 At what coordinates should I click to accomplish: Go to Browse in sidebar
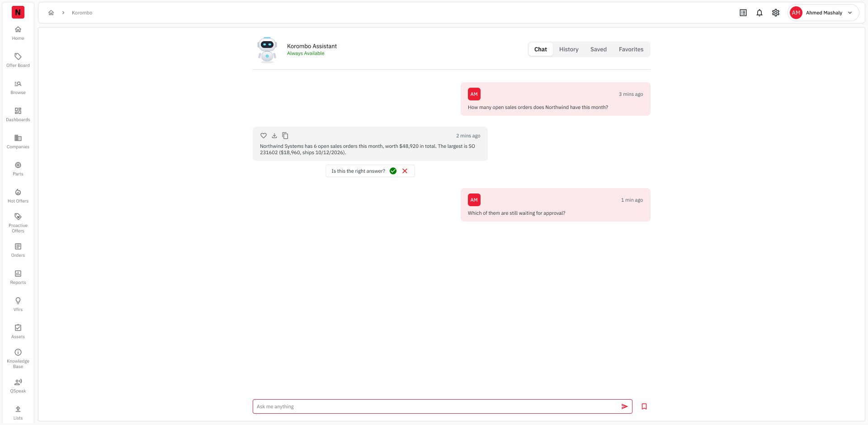point(18,88)
